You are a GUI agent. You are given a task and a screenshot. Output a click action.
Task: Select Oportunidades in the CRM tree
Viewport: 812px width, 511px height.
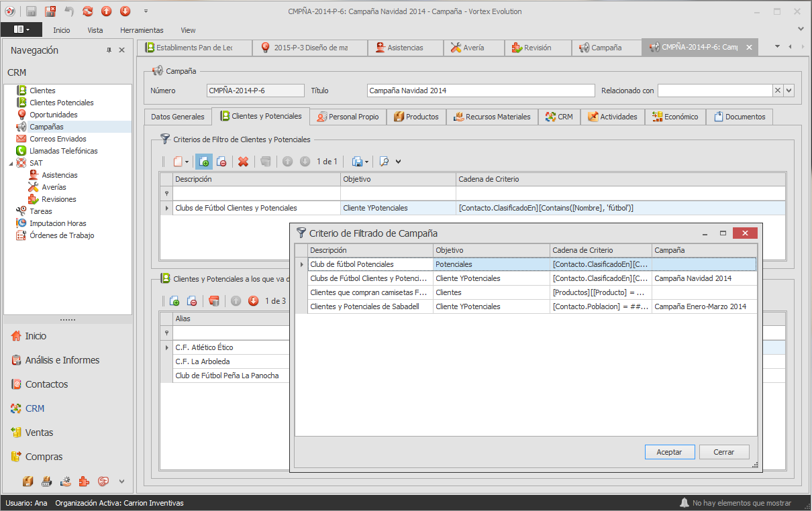tap(53, 115)
